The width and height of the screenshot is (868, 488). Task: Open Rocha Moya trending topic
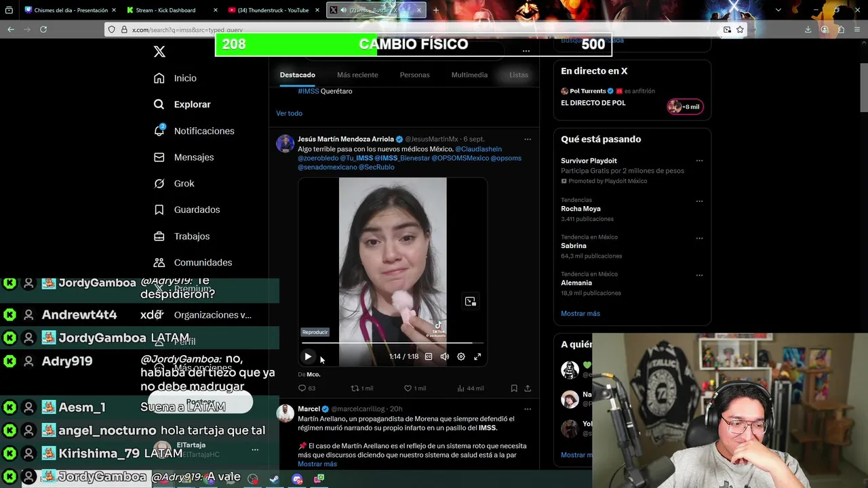point(580,209)
